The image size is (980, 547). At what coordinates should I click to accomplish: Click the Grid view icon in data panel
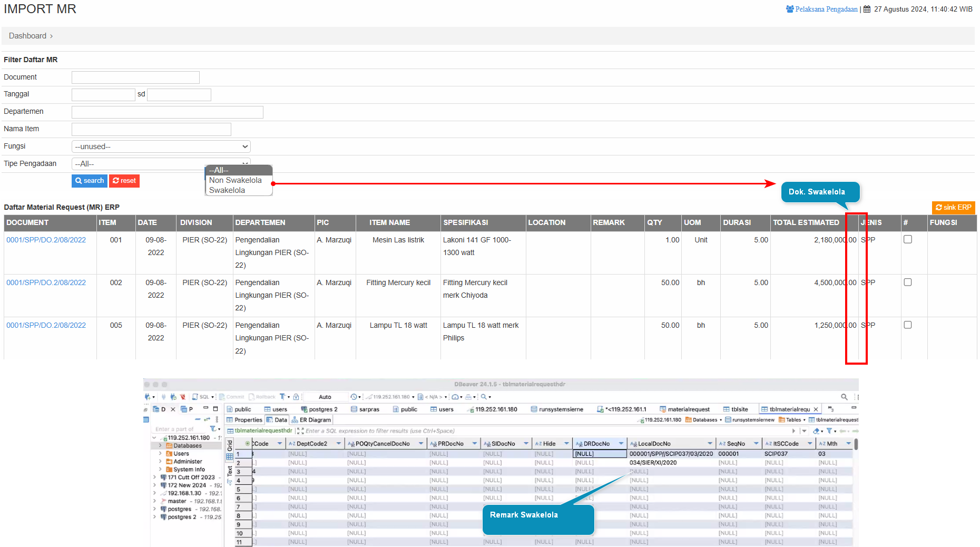pos(230,456)
